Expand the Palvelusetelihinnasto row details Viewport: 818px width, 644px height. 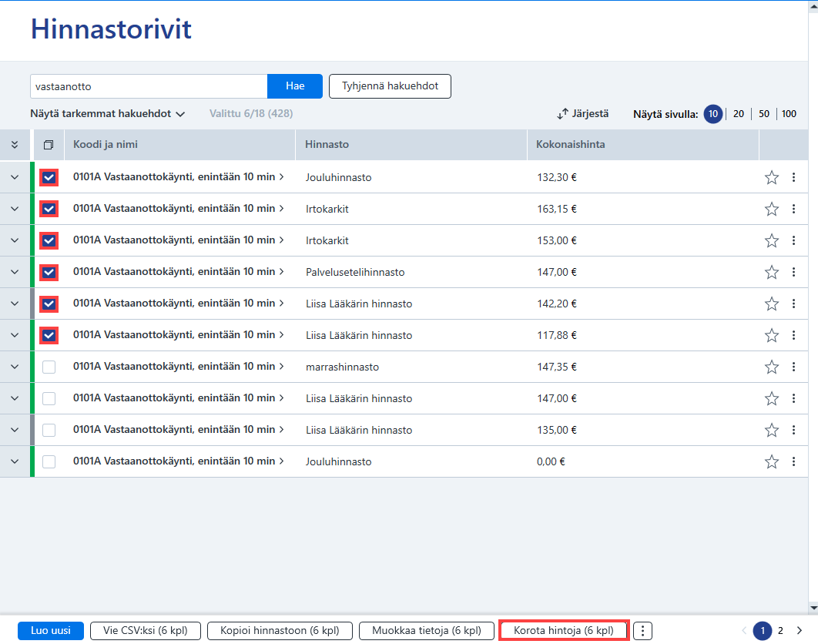(x=15, y=272)
